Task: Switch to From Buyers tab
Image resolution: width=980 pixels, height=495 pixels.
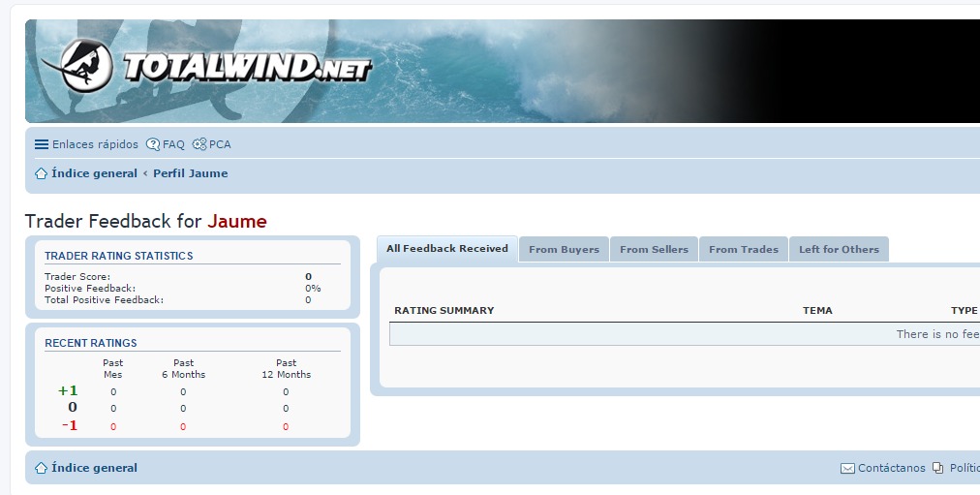Action: [x=564, y=249]
